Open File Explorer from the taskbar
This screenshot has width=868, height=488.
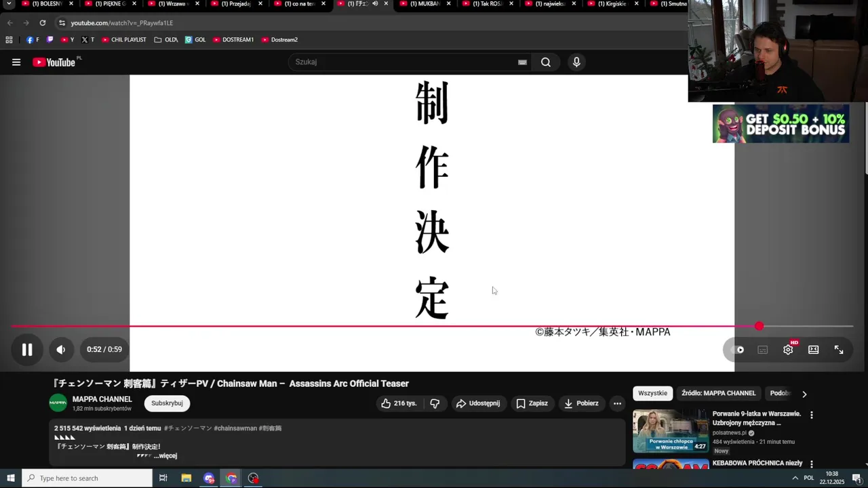[x=186, y=478]
